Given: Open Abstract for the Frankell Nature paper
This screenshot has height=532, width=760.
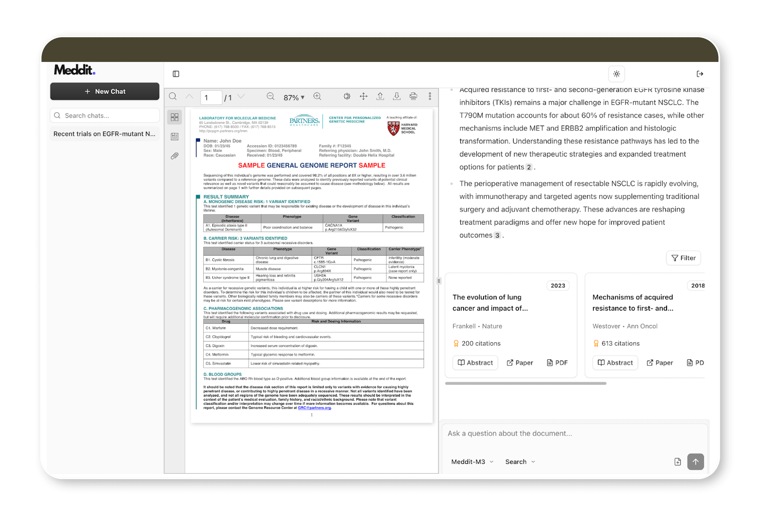Looking at the screenshot, I should click(475, 363).
